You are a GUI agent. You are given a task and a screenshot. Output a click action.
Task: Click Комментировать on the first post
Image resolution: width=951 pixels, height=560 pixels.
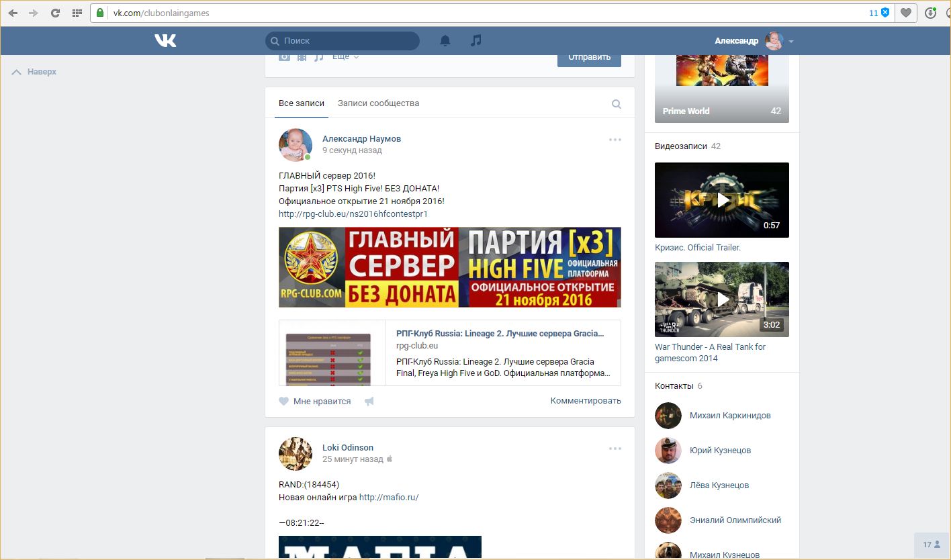click(586, 401)
